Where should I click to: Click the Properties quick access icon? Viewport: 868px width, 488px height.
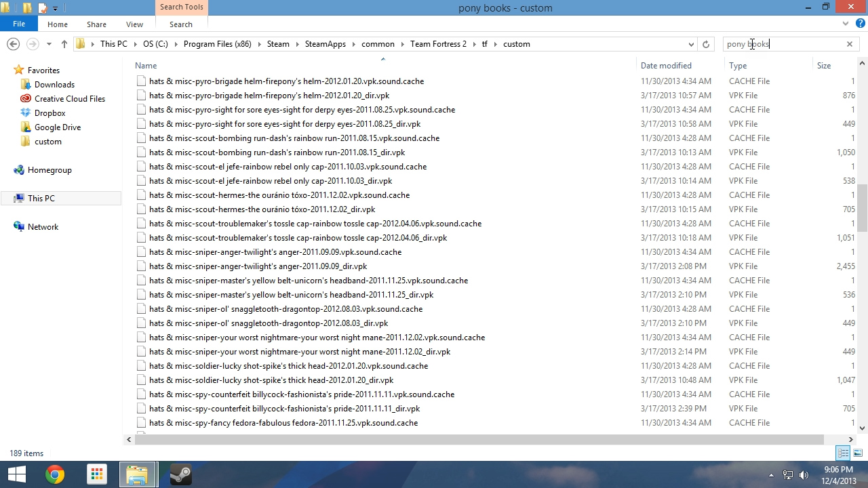(42, 8)
